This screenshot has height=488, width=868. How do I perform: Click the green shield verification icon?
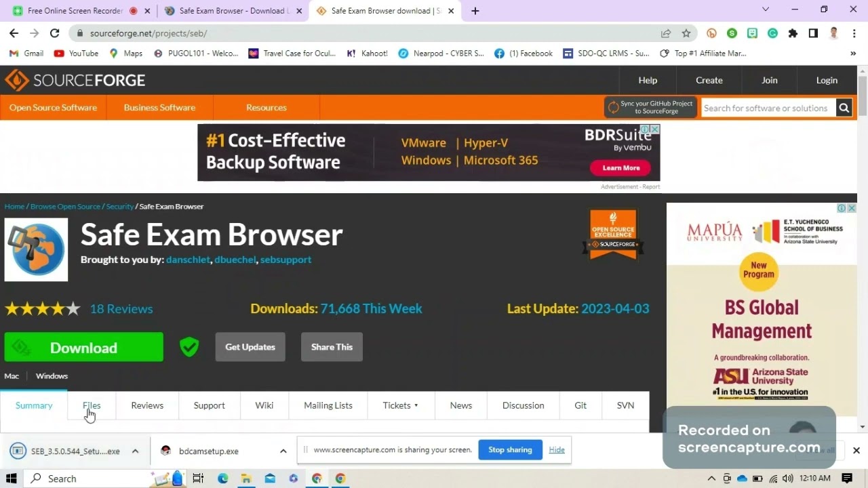(x=189, y=347)
